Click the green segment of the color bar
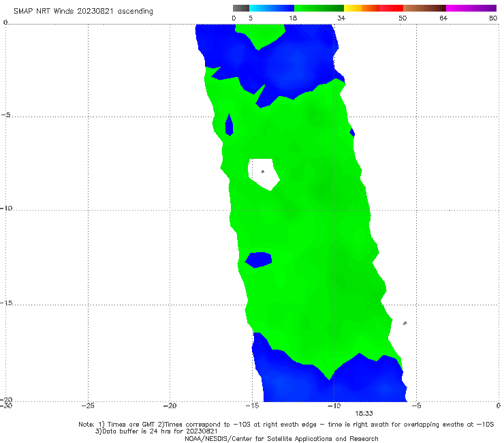The width and height of the screenshot is (504, 443). 319,8
